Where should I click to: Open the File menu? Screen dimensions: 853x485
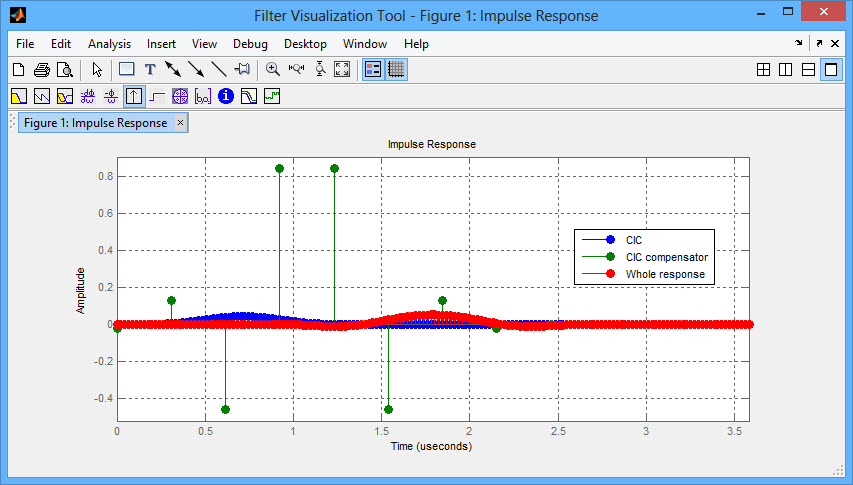pyautogui.click(x=25, y=44)
